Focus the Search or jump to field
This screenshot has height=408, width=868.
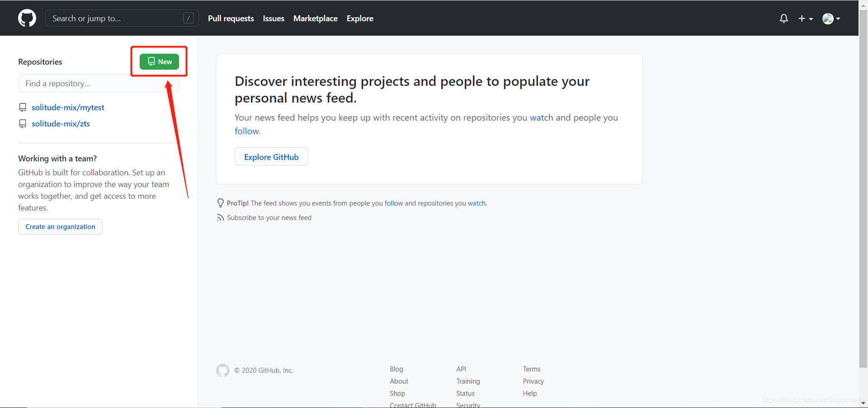122,18
